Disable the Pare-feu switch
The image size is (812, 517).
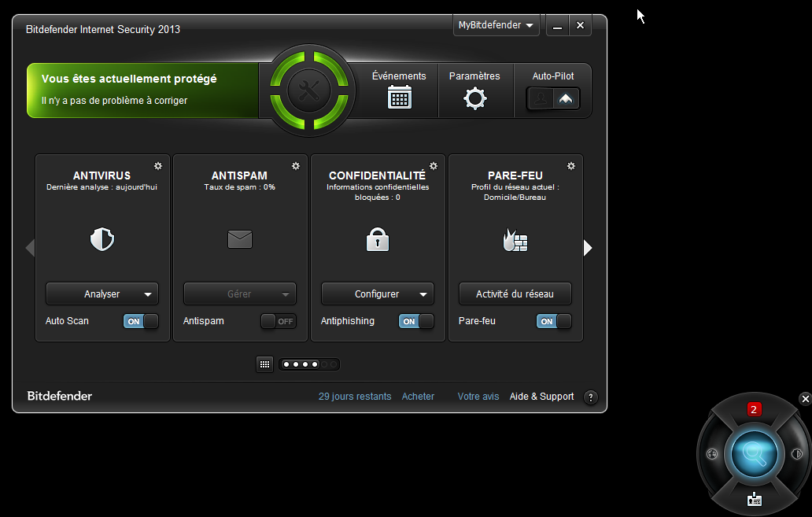point(554,321)
